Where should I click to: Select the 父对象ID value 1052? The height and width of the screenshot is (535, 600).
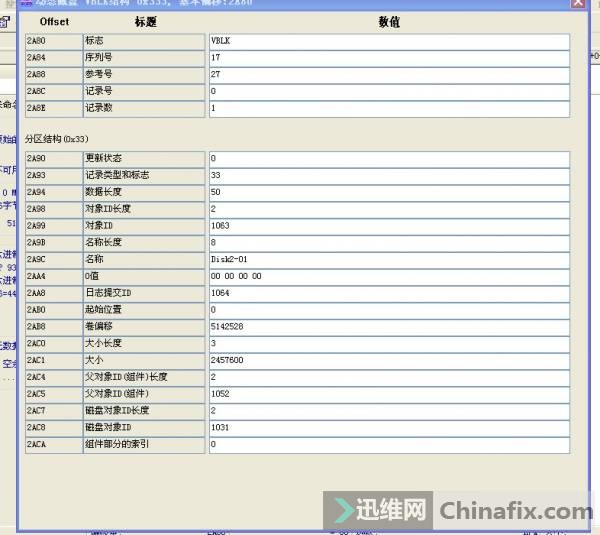pyautogui.click(x=390, y=395)
